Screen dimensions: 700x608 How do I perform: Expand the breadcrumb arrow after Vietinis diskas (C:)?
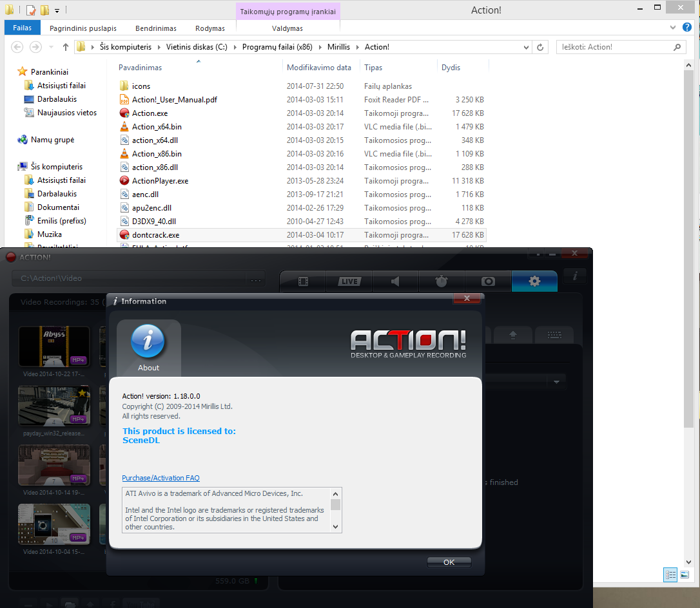pos(235,47)
